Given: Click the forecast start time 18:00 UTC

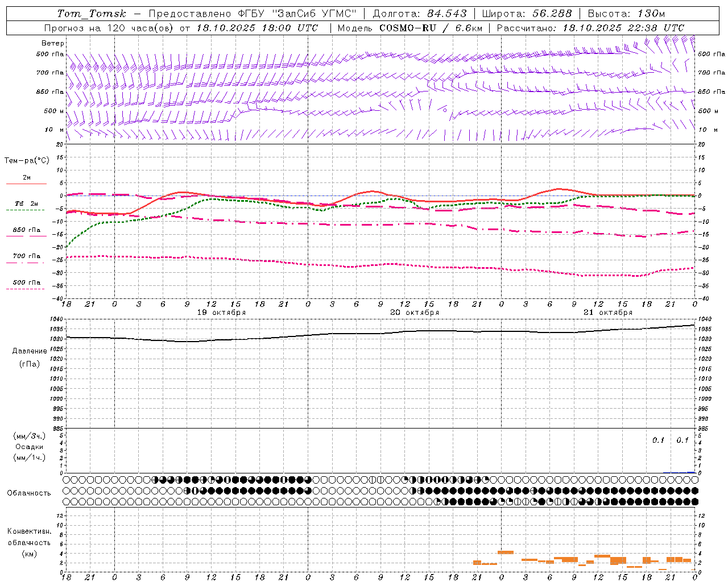Looking at the screenshot, I should 290,28.
